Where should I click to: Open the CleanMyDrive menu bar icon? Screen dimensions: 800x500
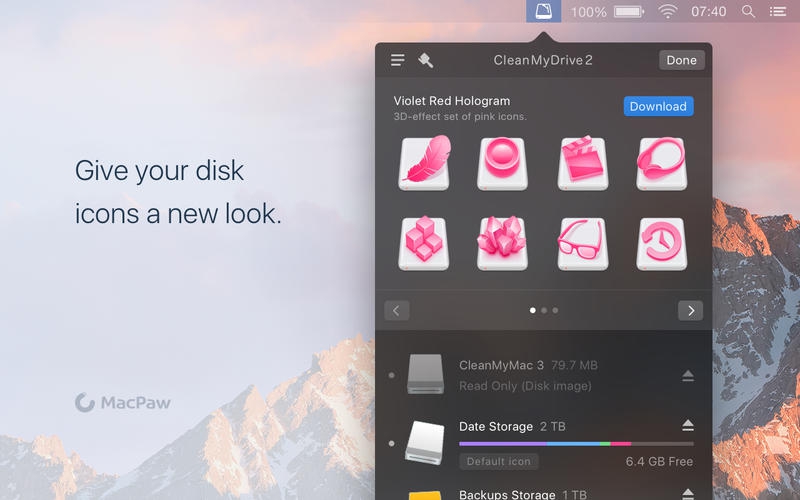(x=543, y=11)
